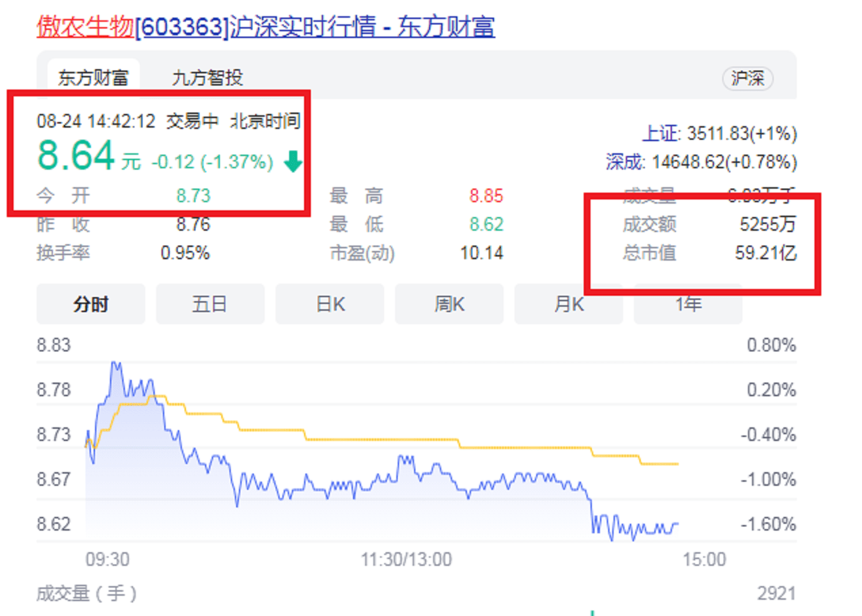Click the 0.20% percent axis label
Viewport: 862px width, 616px height.
pyautogui.click(x=772, y=390)
